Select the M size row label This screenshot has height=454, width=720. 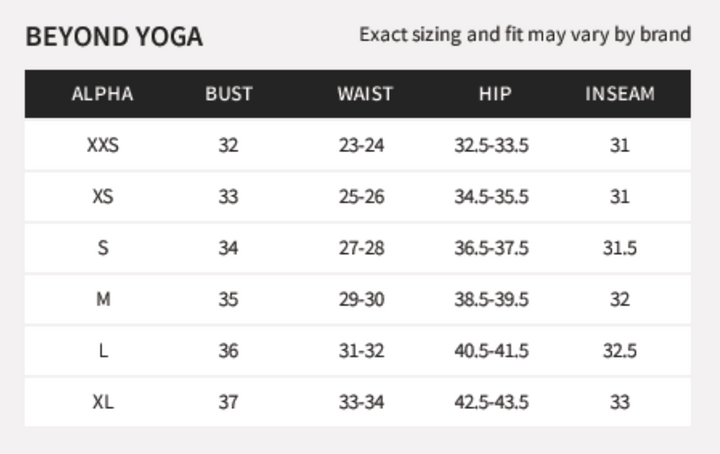(x=103, y=300)
